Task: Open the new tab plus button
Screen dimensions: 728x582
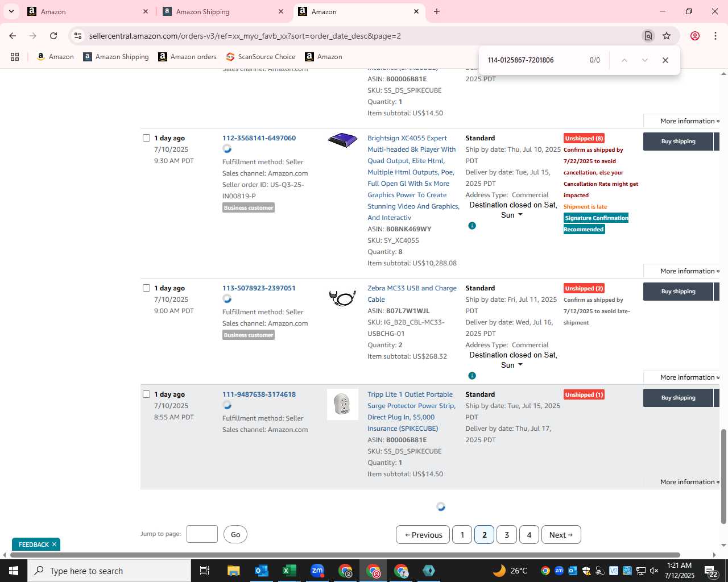Action: [x=437, y=11]
